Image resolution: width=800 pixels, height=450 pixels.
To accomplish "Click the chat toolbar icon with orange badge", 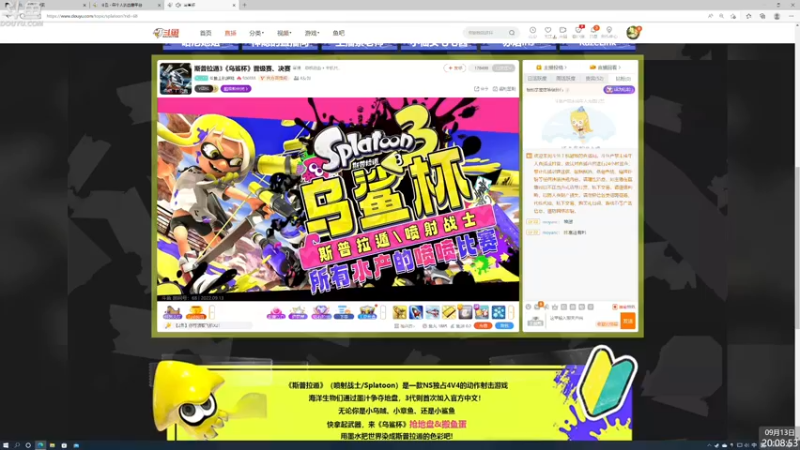I will tap(538, 307).
